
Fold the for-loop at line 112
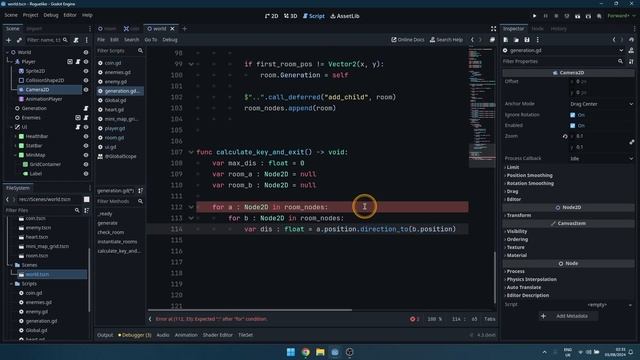coord(191,207)
